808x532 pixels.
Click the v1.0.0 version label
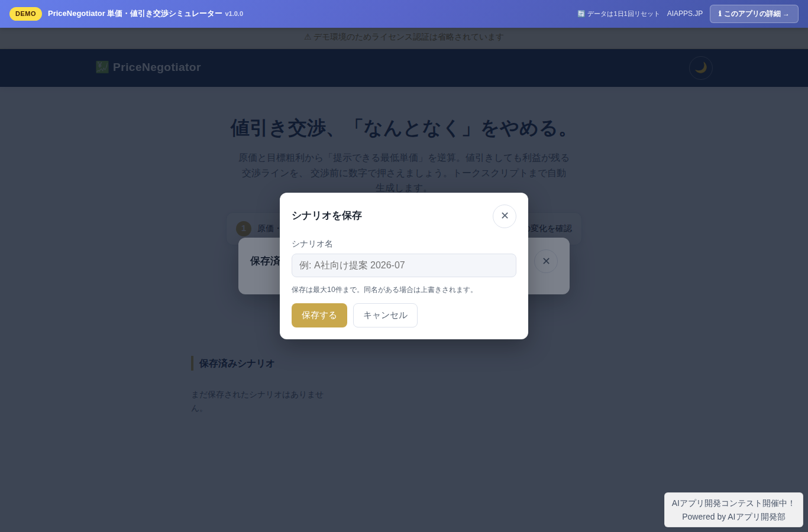(234, 14)
